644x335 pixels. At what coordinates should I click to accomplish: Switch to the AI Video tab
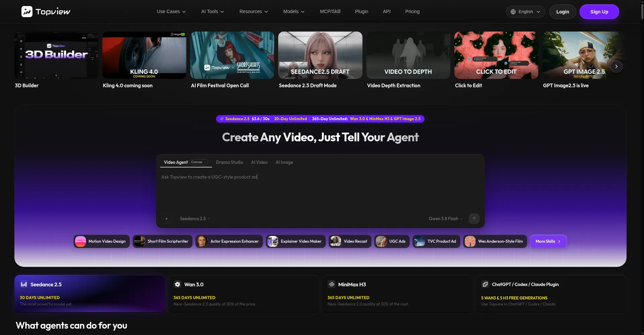[259, 162]
